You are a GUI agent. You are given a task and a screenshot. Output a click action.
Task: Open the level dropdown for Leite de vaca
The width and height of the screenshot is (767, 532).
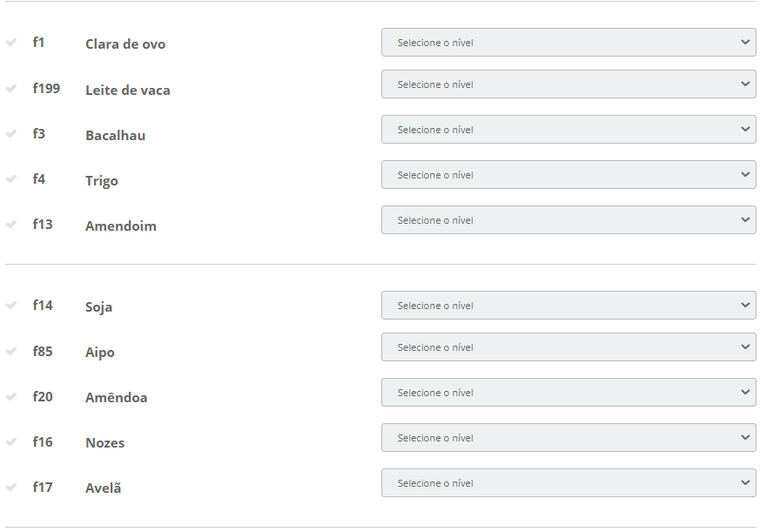569,84
